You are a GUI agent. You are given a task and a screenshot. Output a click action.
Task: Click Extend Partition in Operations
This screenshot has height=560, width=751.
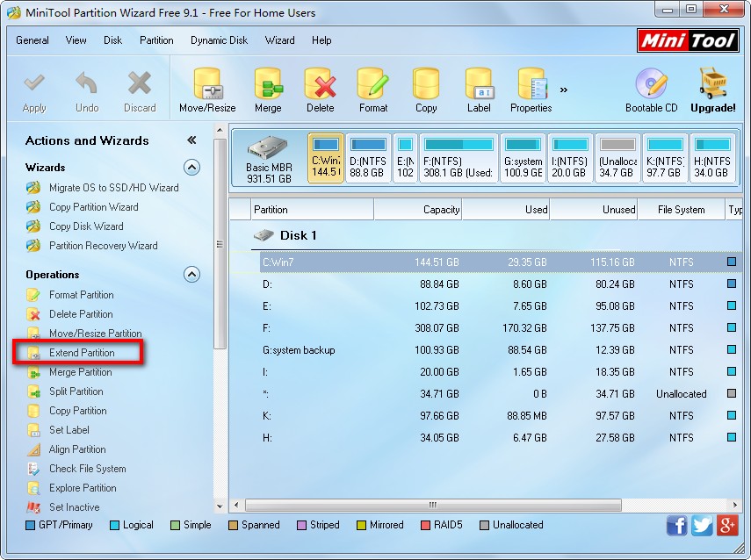(x=82, y=353)
